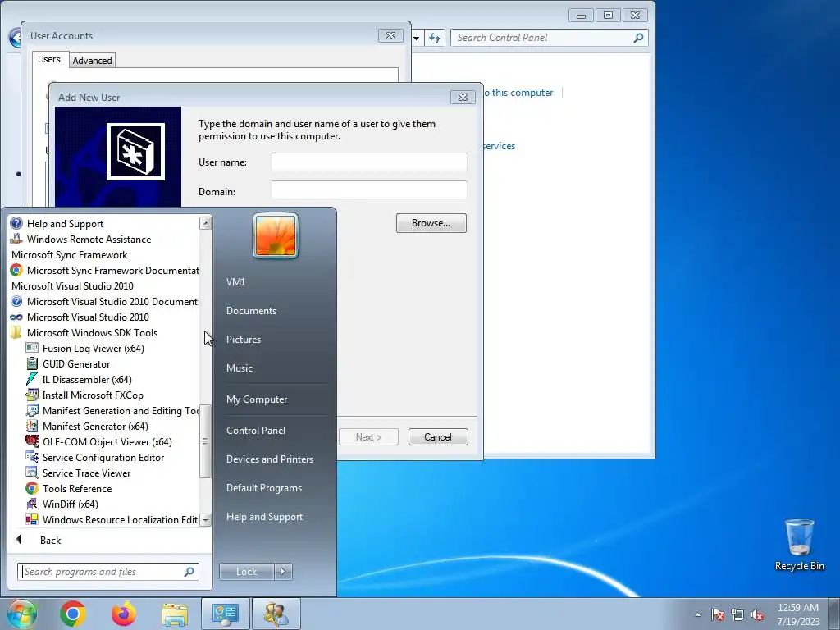Click User name field in Add New User

pyautogui.click(x=368, y=162)
